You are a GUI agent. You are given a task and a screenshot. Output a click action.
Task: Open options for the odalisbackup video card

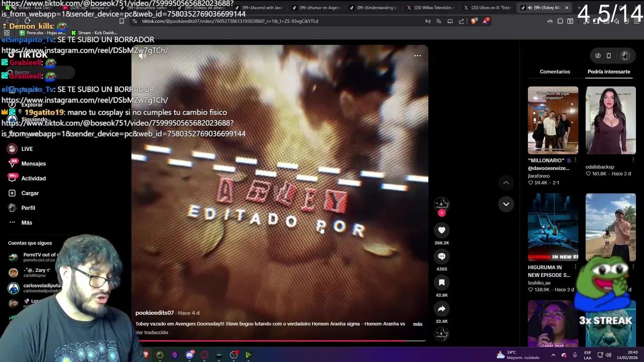click(633, 160)
